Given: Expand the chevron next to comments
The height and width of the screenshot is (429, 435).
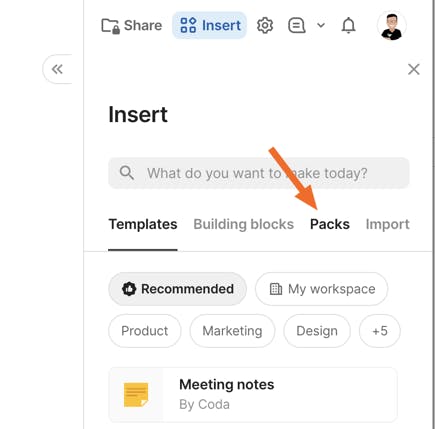Looking at the screenshot, I should click(321, 25).
